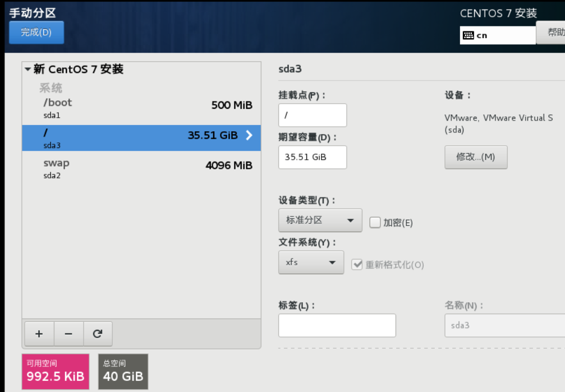Toggle the 加密(E) encrypt checkbox
Viewport: 565px width, 392px height.
click(x=375, y=222)
